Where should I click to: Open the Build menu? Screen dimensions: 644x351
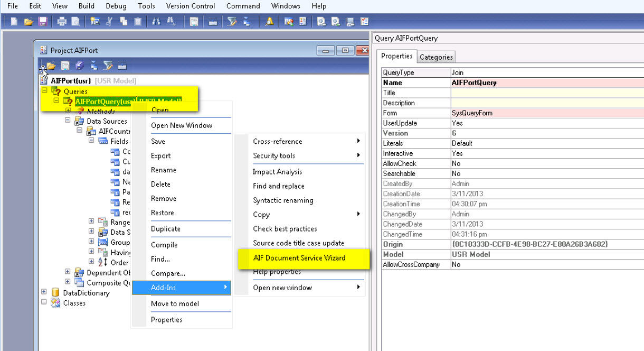point(86,6)
